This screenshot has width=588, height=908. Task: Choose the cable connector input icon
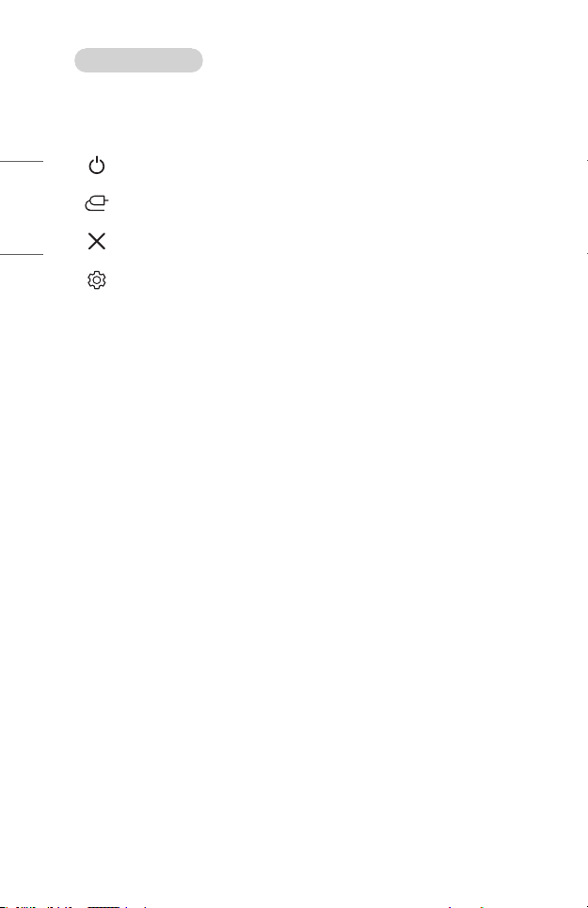[97, 203]
